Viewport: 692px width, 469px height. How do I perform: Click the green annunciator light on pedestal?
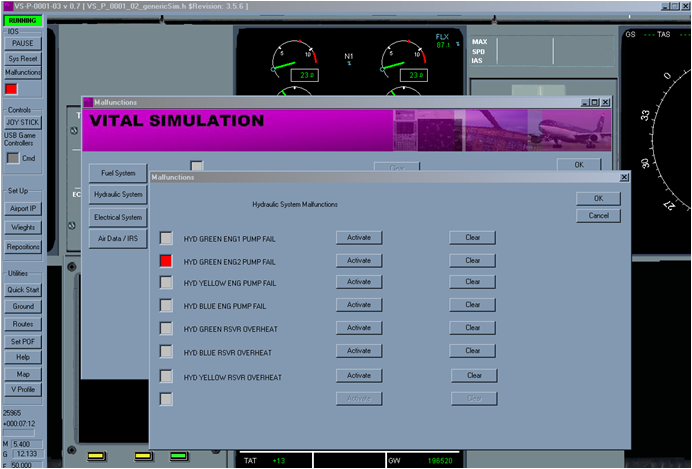pyautogui.click(x=179, y=456)
